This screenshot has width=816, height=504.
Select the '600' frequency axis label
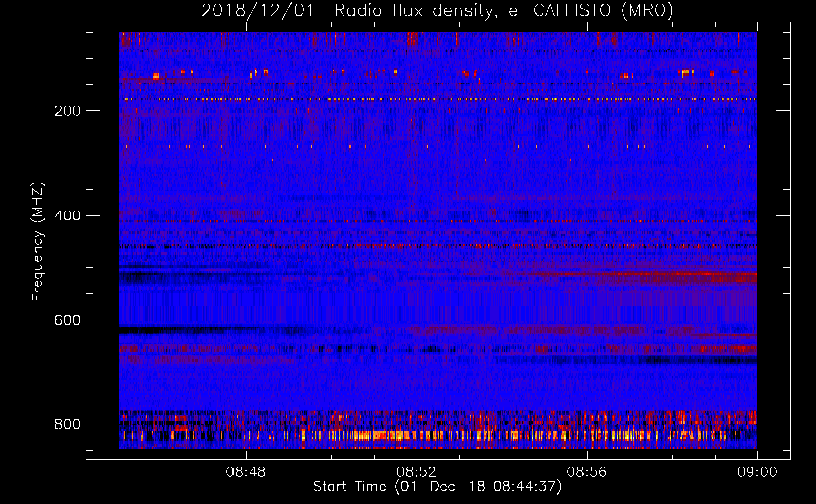coord(68,321)
